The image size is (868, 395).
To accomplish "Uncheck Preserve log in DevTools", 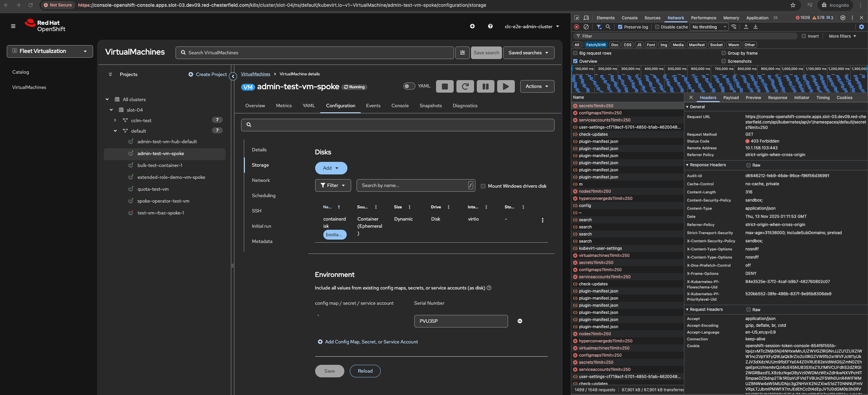I will tap(620, 27).
